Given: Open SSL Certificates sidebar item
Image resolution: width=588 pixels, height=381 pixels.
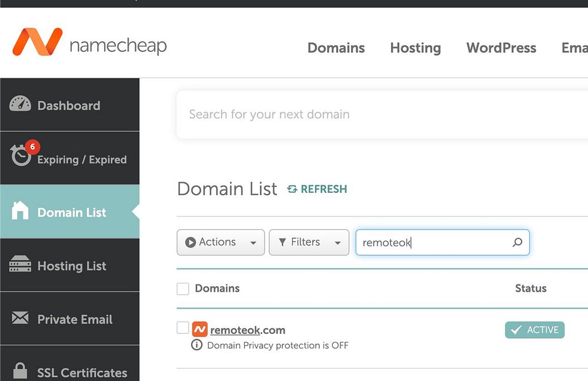Looking at the screenshot, I should (x=70, y=364).
